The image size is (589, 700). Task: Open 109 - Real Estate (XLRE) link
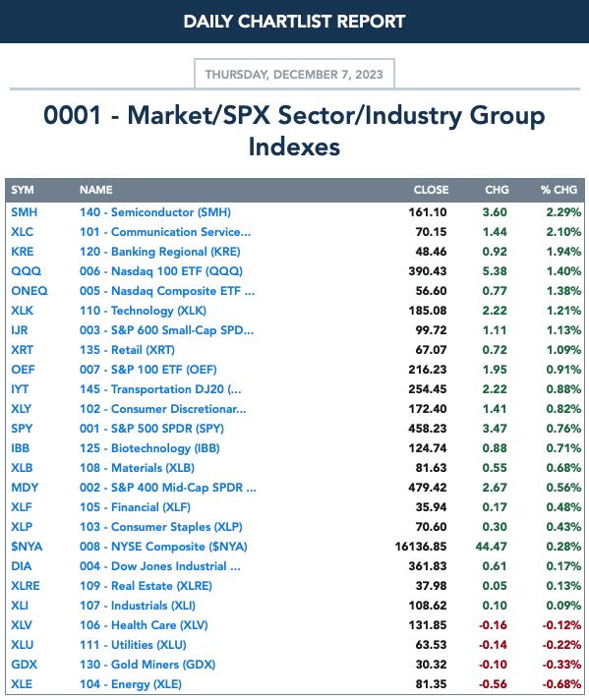[146, 585]
